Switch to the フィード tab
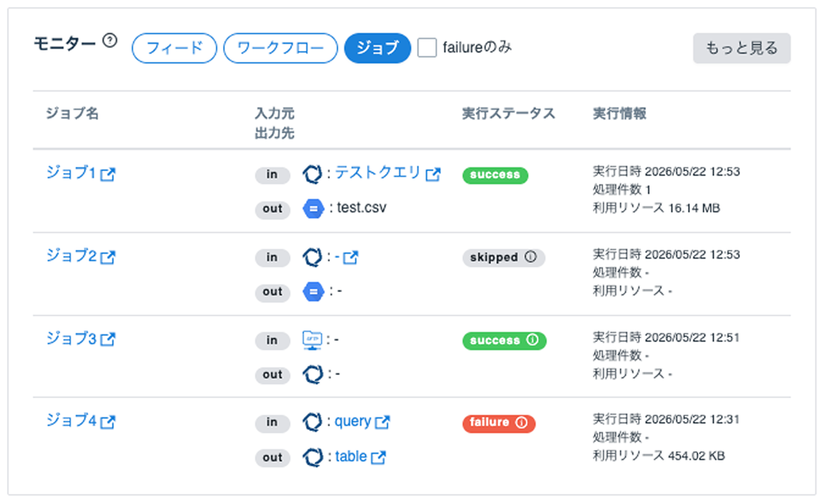Image resolution: width=825 pixels, height=504 pixels. [x=174, y=48]
